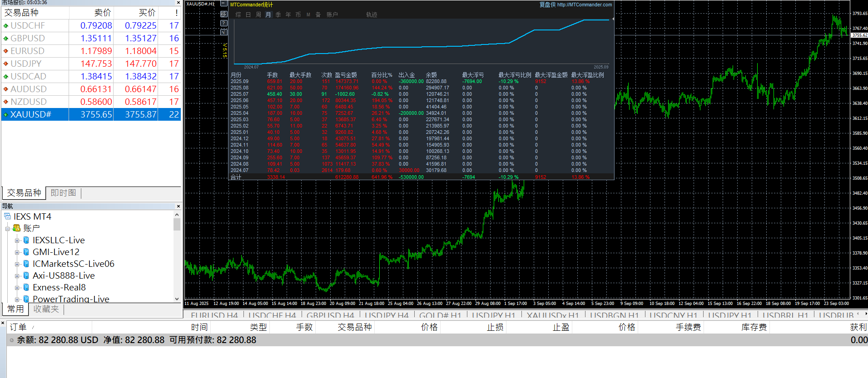Image resolution: width=868 pixels, height=378 pixels.
Task: Switch to 周 weekly statistics view
Action: 258,15
